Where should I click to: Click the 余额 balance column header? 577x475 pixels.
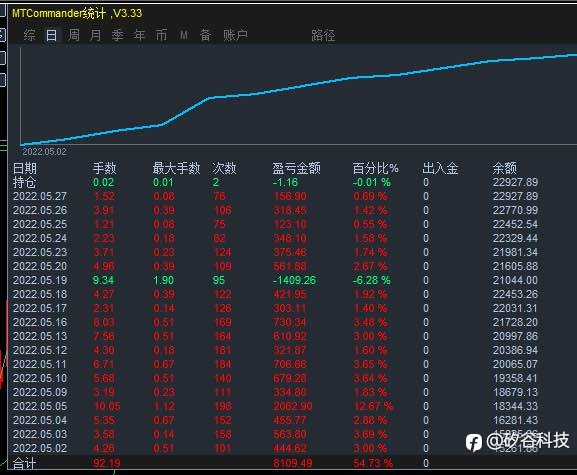click(x=505, y=168)
